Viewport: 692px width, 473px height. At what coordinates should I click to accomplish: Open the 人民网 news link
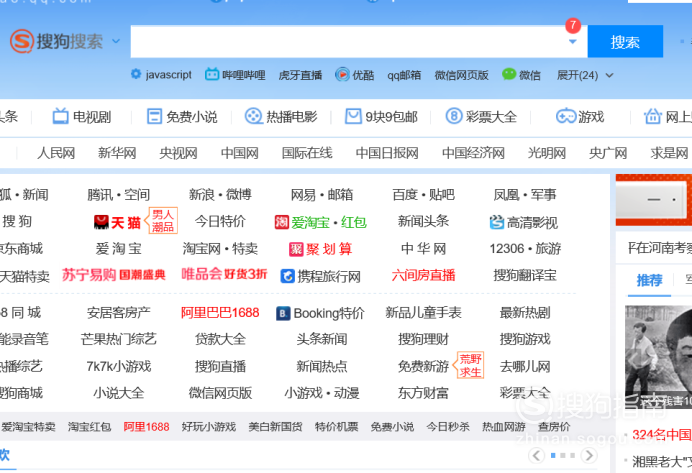[56, 153]
